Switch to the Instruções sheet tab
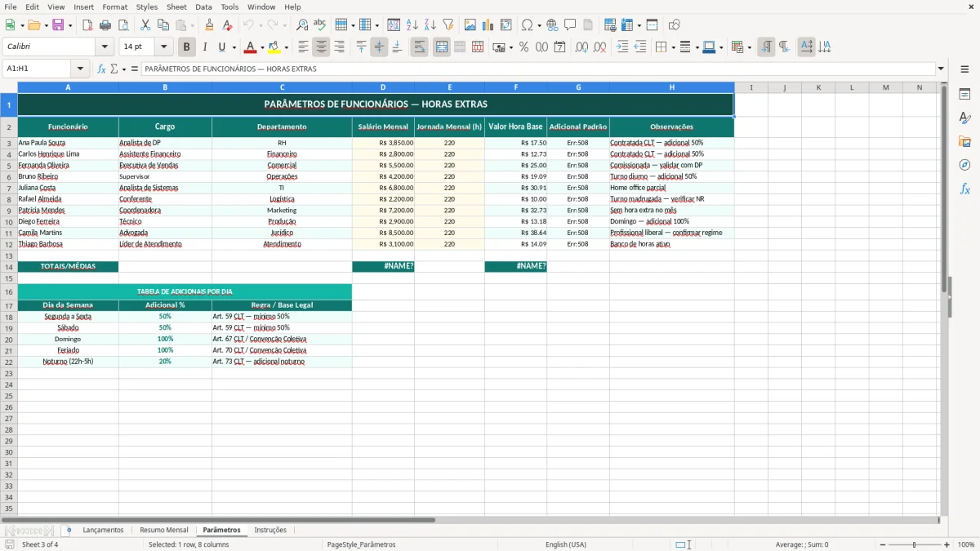This screenshot has width=980, height=551. 270,531
